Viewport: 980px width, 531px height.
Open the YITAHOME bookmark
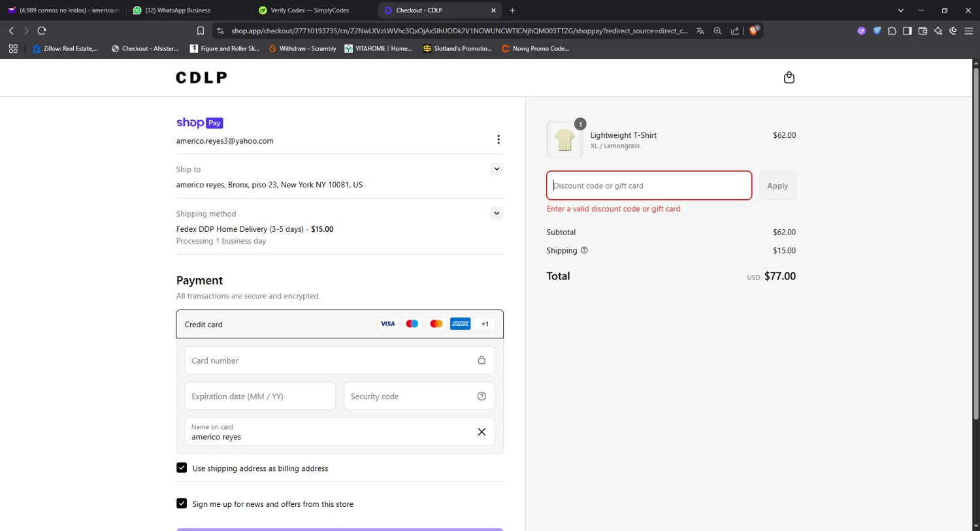click(x=378, y=48)
